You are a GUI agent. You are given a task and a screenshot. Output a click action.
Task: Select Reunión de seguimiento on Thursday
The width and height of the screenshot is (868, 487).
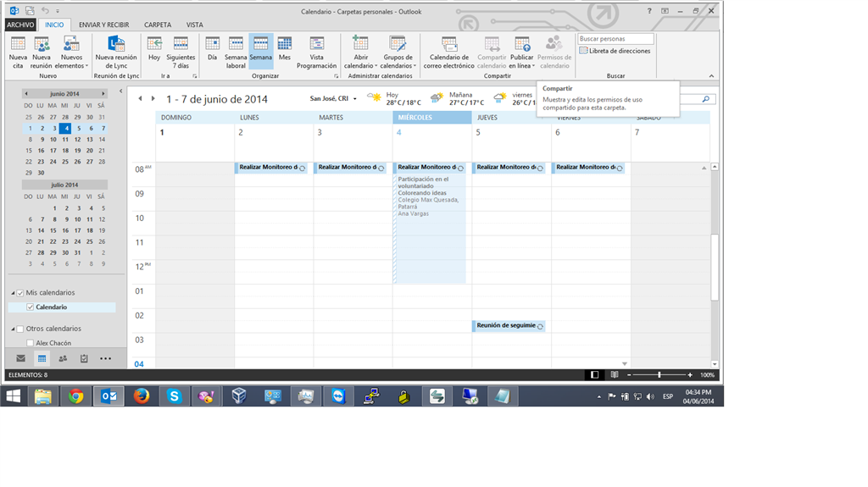(509, 326)
